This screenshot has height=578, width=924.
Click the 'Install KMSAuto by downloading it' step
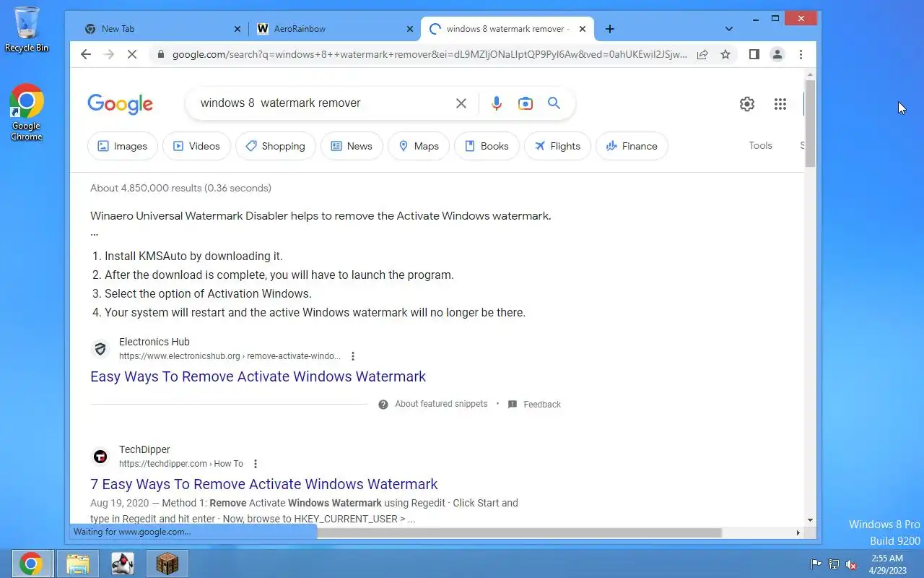click(193, 256)
